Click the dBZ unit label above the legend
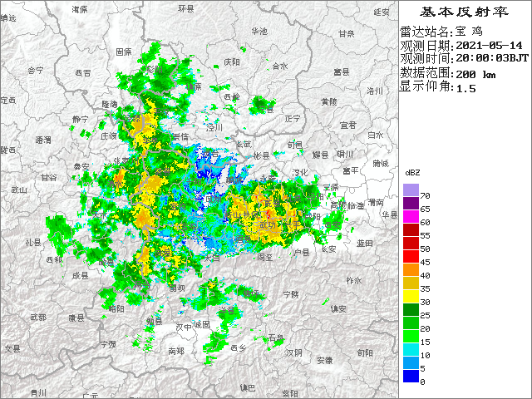 tap(412, 172)
